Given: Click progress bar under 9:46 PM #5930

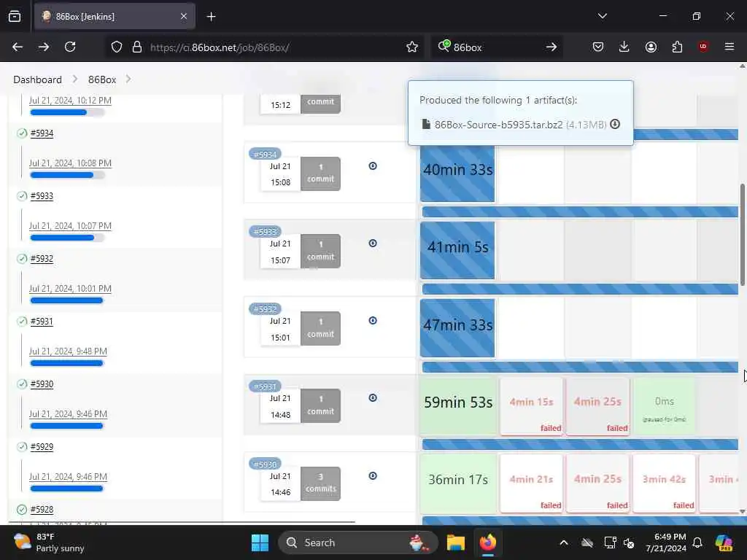Looking at the screenshot, I should (x=66, y=426).
